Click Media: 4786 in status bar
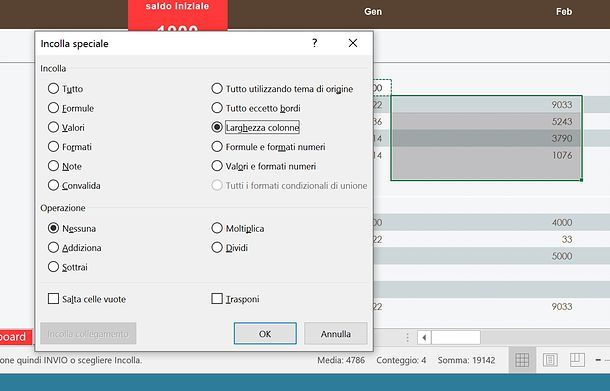Screen dimensions: 610x391 (341, 360)
